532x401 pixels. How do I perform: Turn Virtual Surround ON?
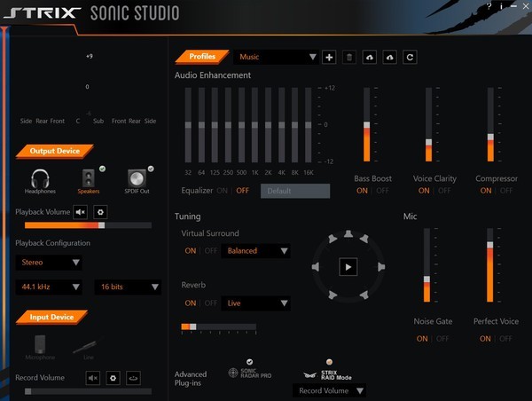tap(191, 251)
